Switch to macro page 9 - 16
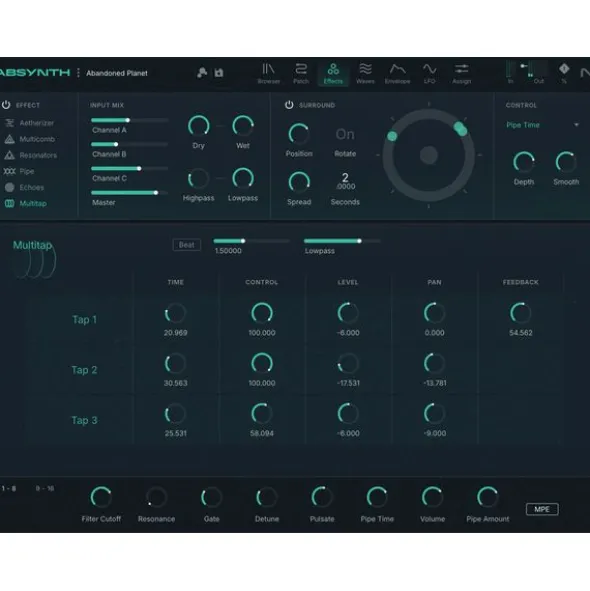The image size is (590, 591). pos(45,488)
